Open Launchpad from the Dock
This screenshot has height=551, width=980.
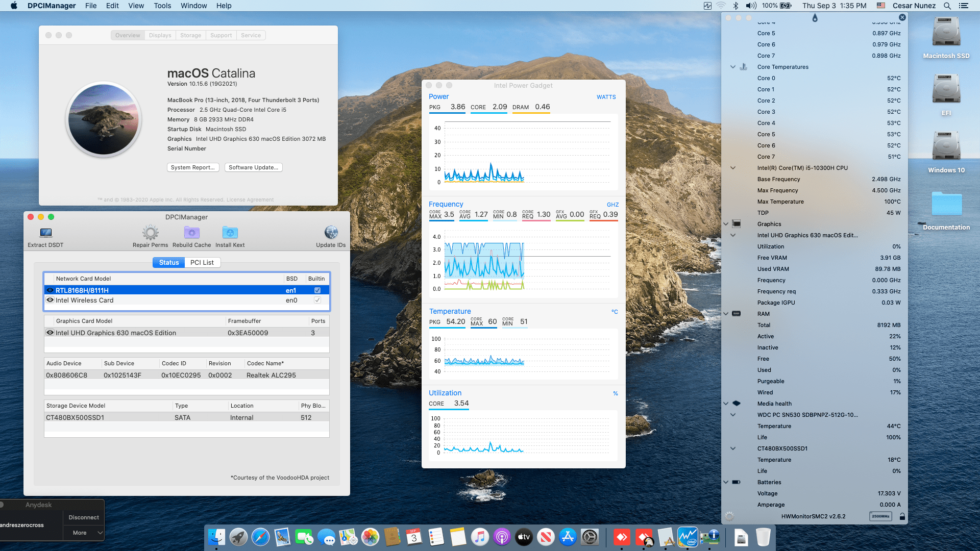click(x=238, y=537)
